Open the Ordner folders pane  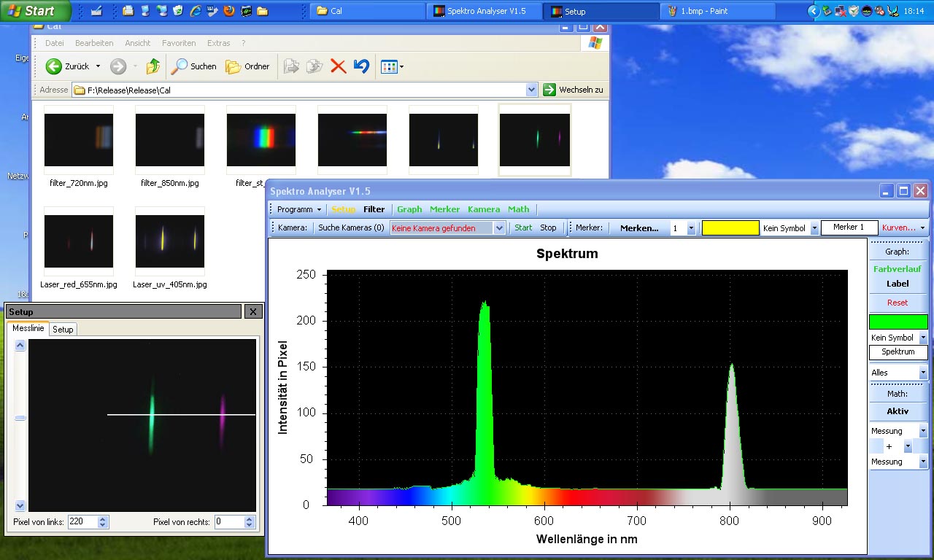click(247, 66)
